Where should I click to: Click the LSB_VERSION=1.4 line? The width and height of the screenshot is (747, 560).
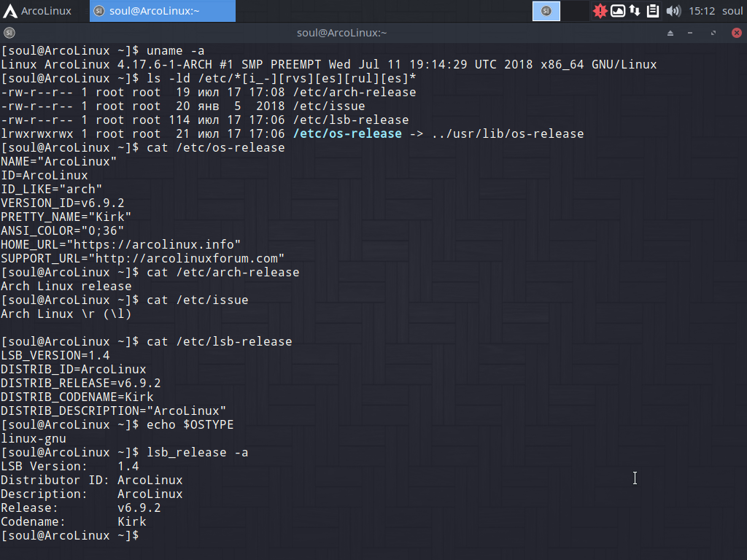55,356
